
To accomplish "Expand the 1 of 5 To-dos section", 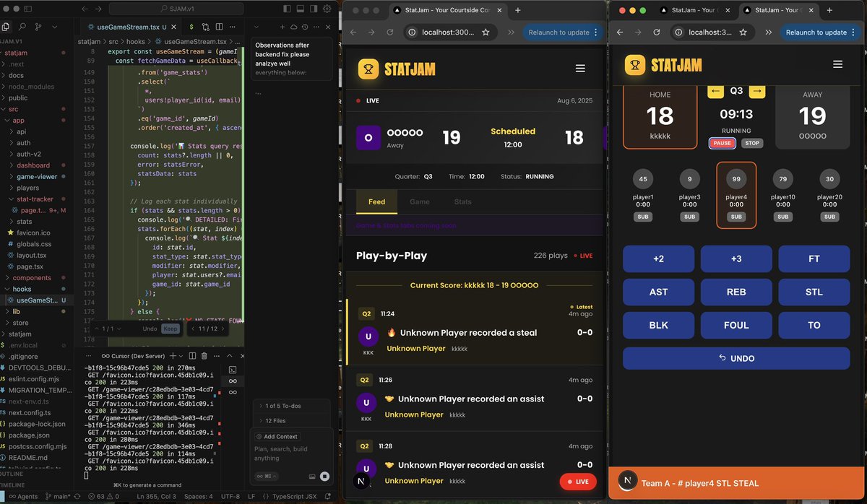I will (x=290, y=406).
